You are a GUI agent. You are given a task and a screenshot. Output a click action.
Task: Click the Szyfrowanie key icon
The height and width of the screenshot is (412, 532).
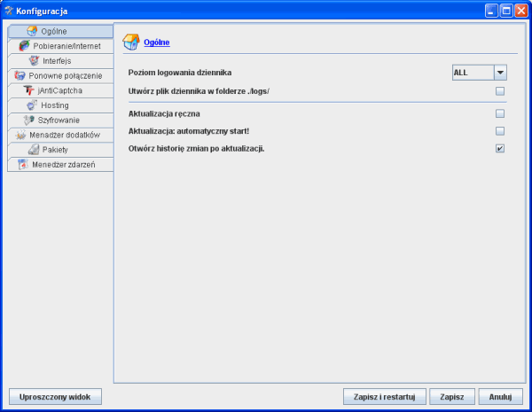pyautogui.click(x=29, y=120)
